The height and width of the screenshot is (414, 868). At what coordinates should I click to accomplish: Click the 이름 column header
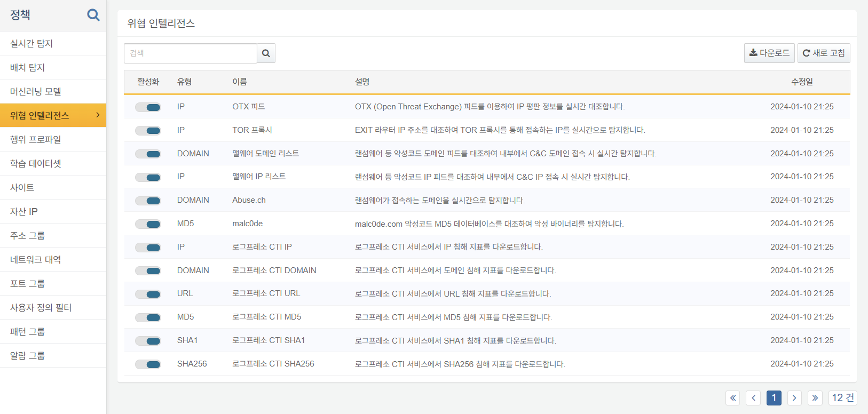point(240,82)
